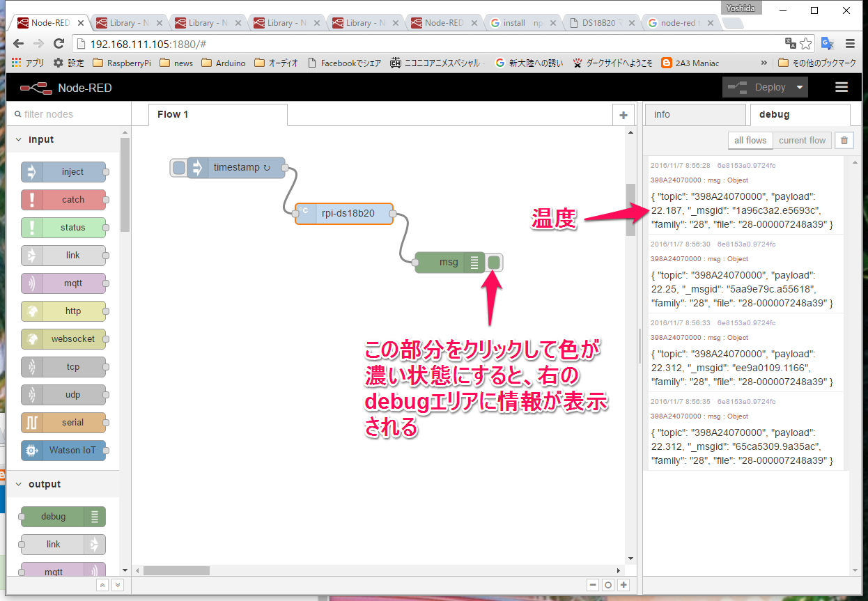Open the Node-RED hamburger main menu
The height and width of the screenshot is (601, 868).
click(842, 88)
